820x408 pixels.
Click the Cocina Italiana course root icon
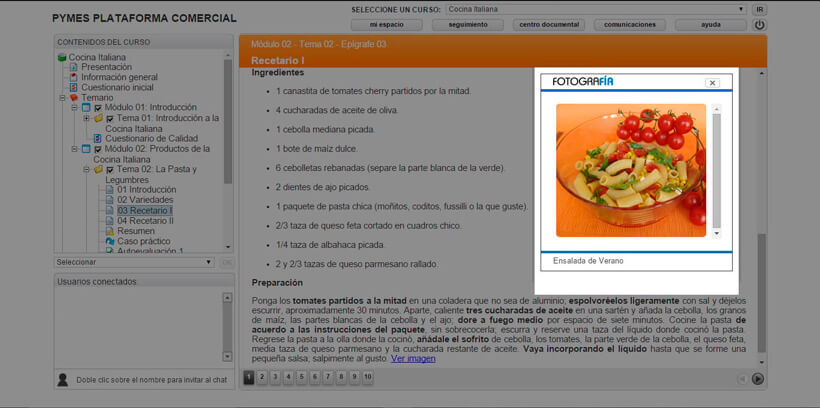(x=62, y=57)
